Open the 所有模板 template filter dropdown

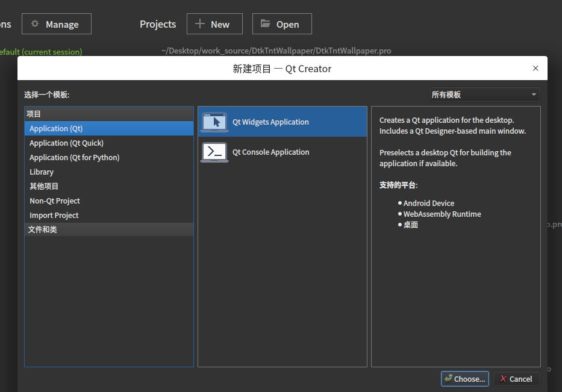coord(484,95)
